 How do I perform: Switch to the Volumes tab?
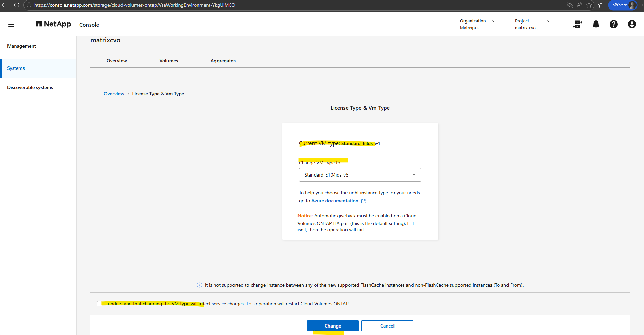[x=168, y=61]
